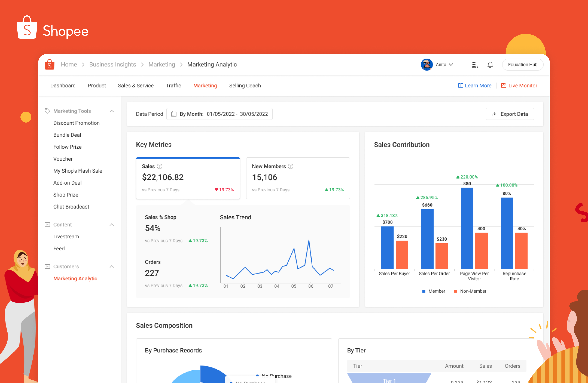Click the $700 Sales Per Buyer member bar
Image resolution: width=588 pixels, height=383 pixels.
[x=387, y=248]
